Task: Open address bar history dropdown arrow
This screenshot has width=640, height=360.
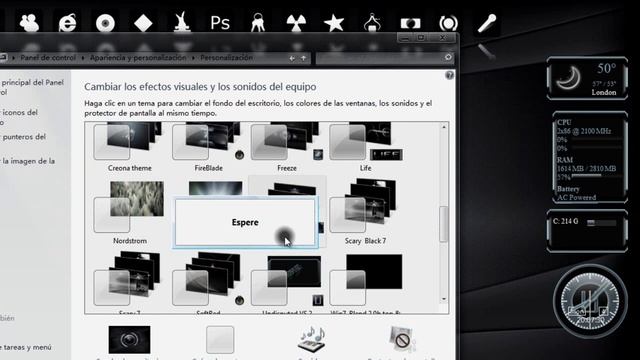Action: click(292, 58)
